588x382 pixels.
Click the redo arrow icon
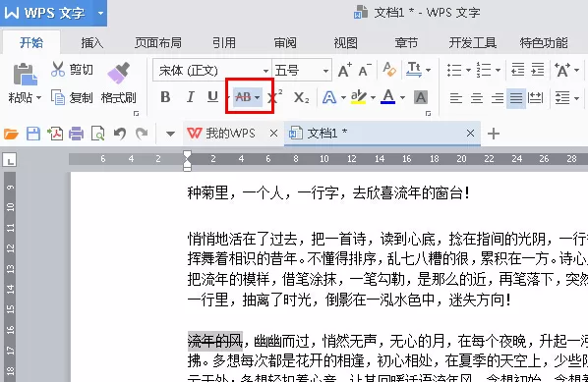pos(142,134)
